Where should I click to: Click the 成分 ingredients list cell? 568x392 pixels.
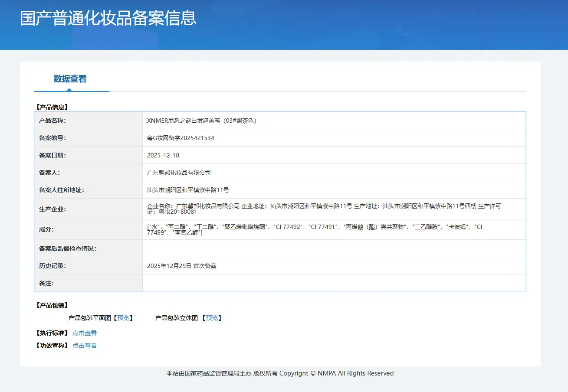(334, 229)
